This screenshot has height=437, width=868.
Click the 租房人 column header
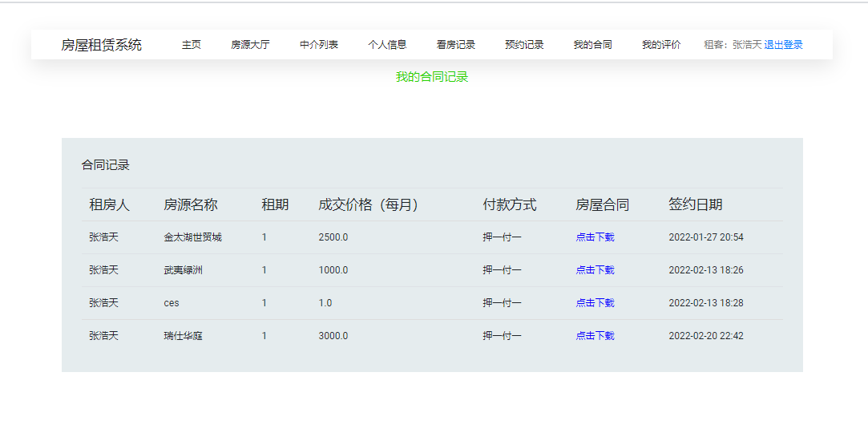pos(109,204)
